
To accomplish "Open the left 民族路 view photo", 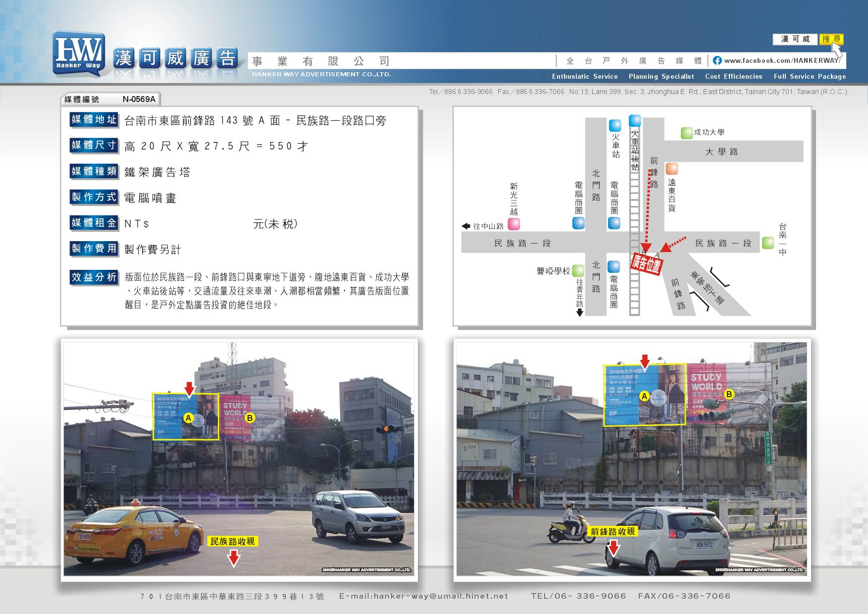I will tap(239, 459).
